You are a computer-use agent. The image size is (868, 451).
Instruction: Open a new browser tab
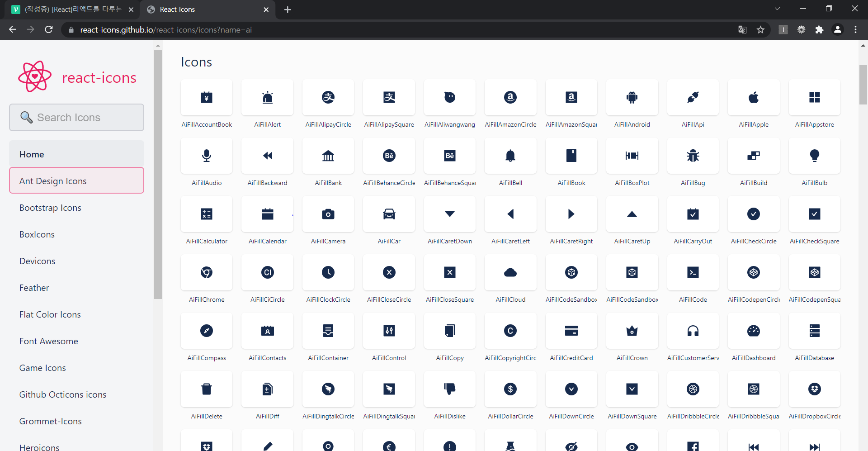tap(288, 9)
